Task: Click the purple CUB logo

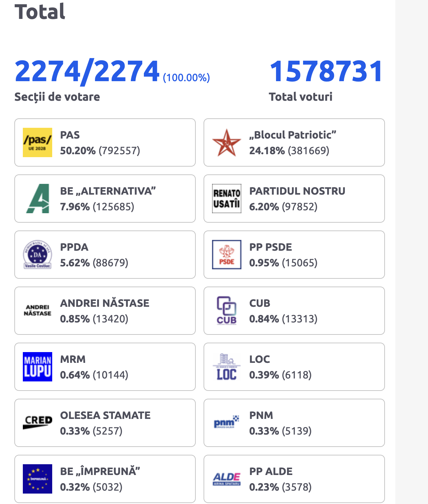Action: pos(227,311)
